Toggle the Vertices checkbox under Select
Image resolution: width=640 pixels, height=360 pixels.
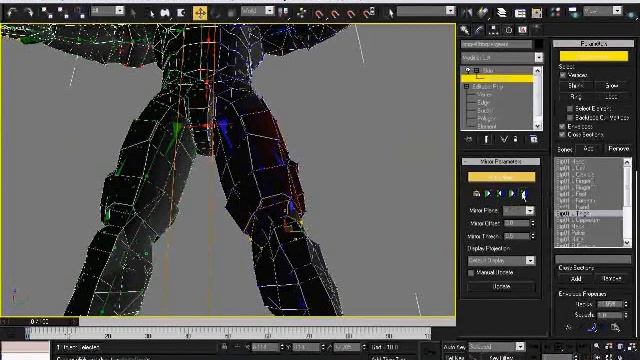(x=563, y=75)
